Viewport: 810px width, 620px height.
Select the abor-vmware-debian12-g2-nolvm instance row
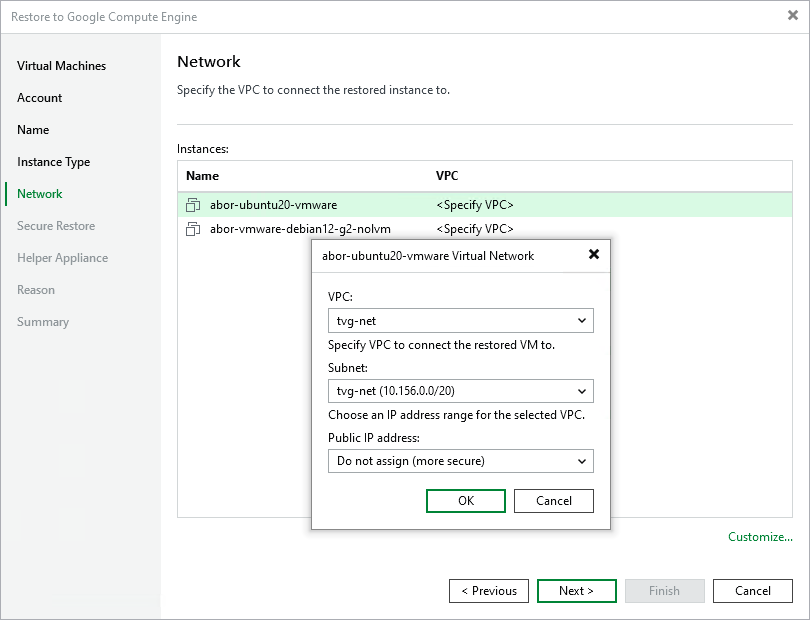[485, 229]
